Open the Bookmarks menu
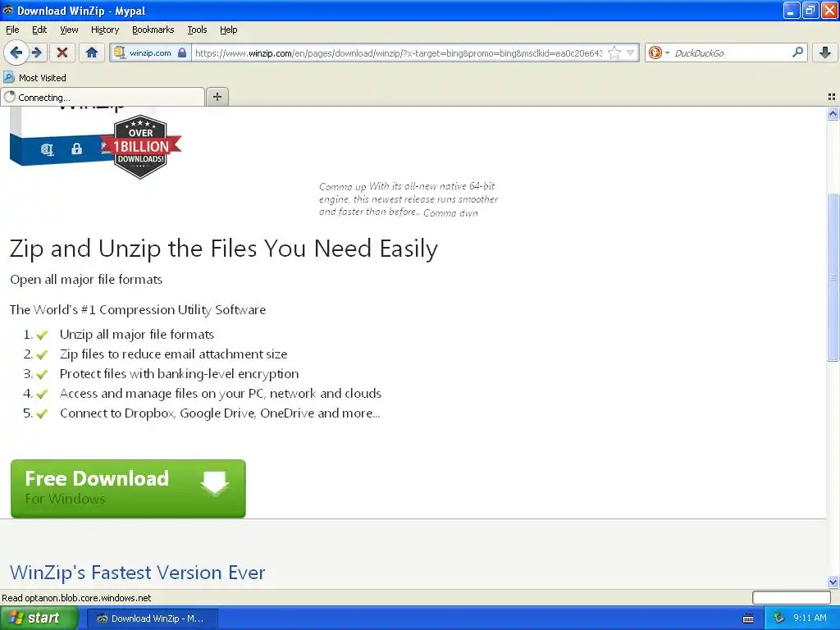This screenshot has width=840, height=630. pyautogui.click(x=153, y=30)
